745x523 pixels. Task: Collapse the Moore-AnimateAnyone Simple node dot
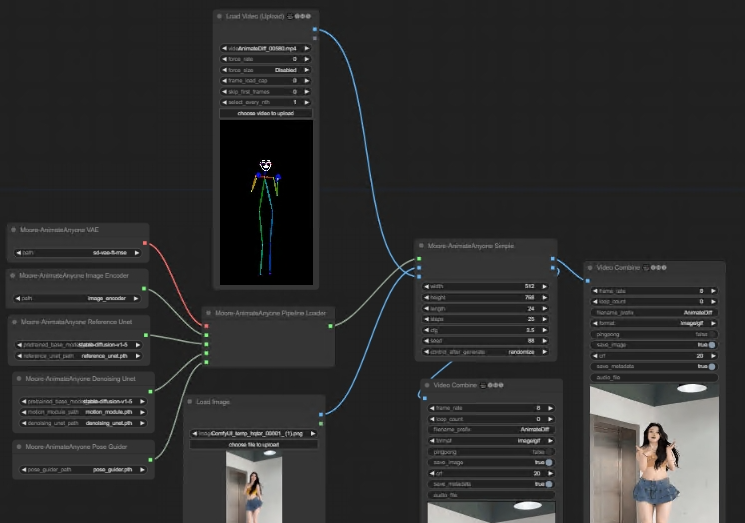point(421,246)
